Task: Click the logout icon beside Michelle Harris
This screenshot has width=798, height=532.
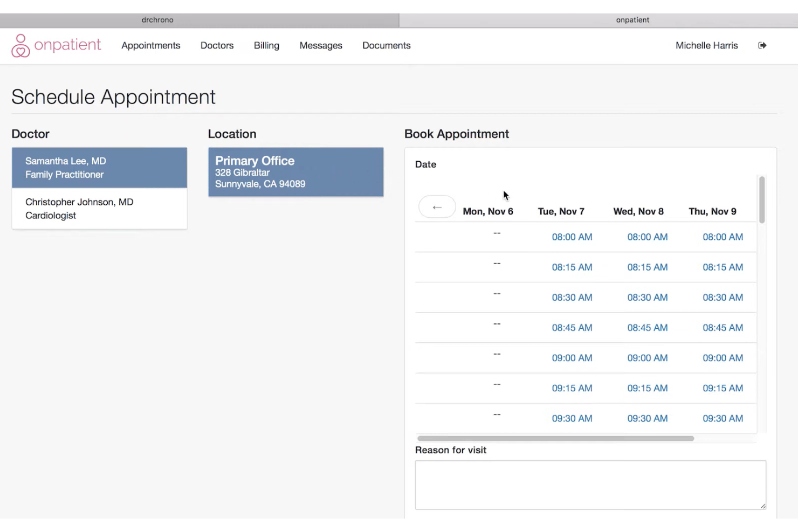Action: pyautogui.click(x=762, y=45)
